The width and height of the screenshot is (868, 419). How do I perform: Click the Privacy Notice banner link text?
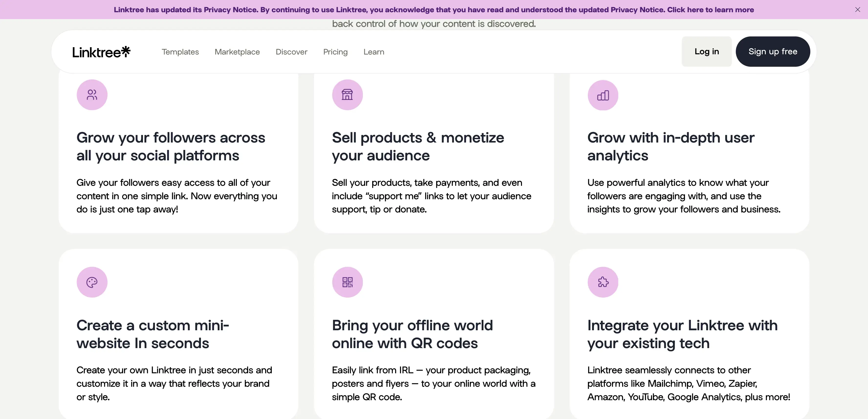(x=434, y=10)
